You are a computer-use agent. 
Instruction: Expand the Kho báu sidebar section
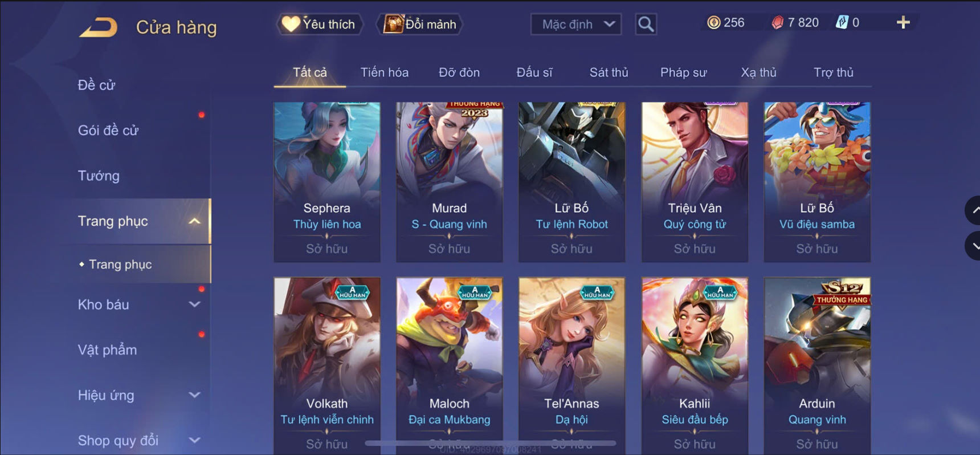click(x=194, y=304)
